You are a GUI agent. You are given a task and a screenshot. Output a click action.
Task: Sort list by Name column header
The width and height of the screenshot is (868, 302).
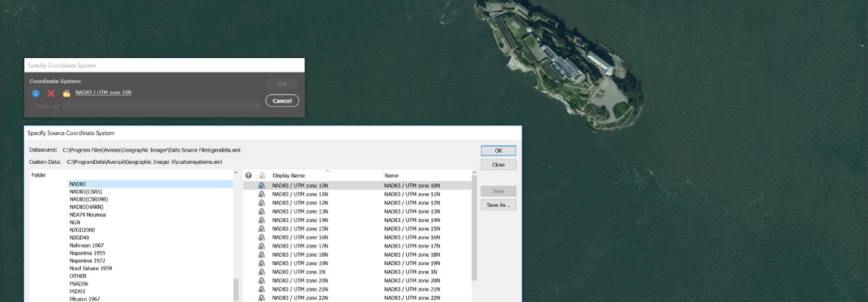pyautogui.click(x=391, y=175)
